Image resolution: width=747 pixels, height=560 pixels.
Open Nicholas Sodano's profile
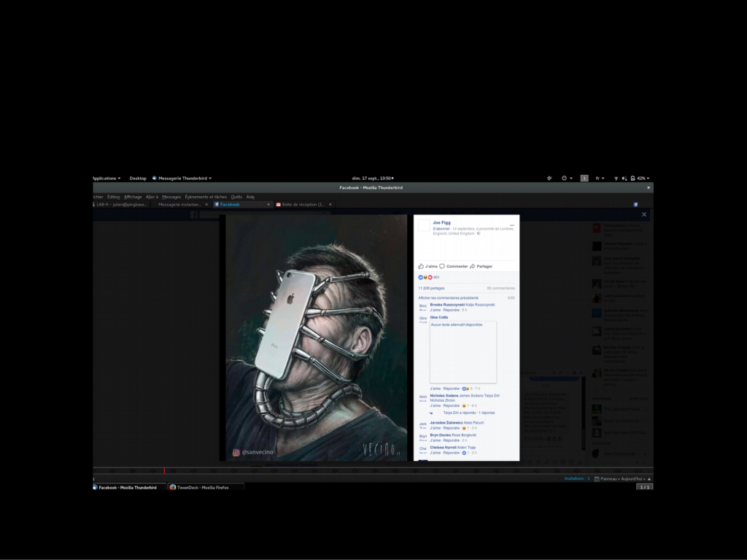444,395
